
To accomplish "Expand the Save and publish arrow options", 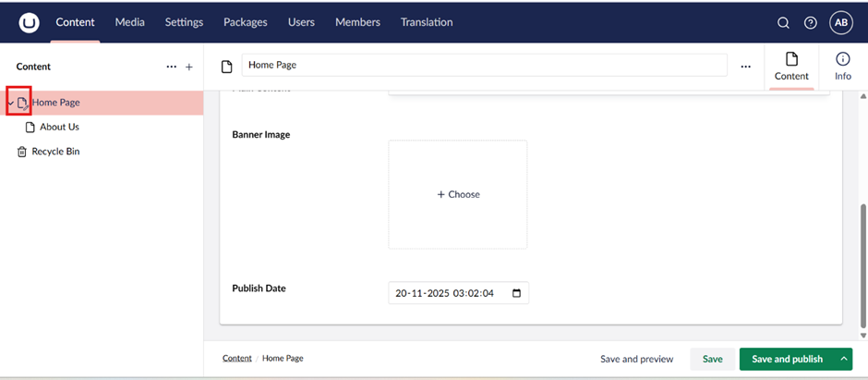I will click(x=843, y=359).
